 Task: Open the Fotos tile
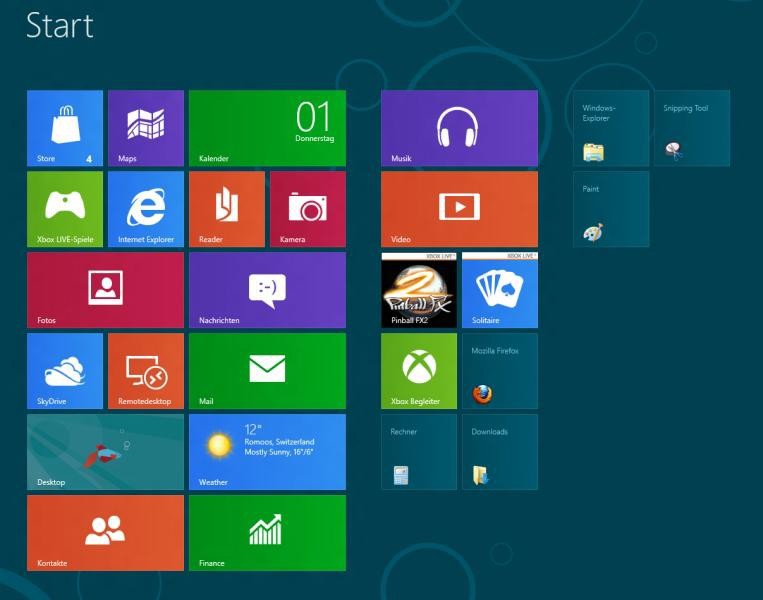pos(106,290)
